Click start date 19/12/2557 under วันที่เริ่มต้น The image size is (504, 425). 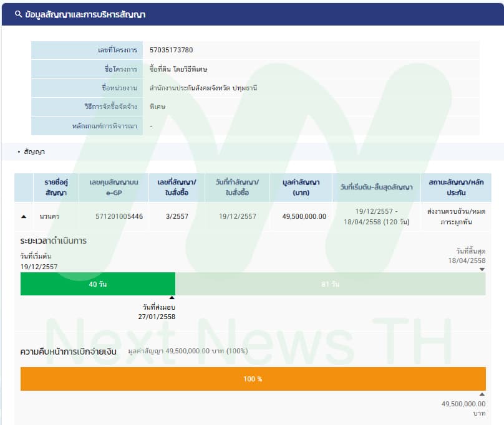39,267
